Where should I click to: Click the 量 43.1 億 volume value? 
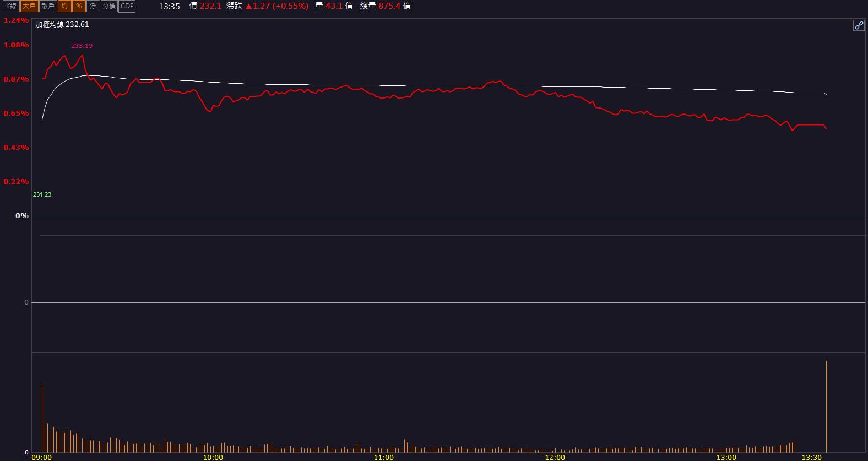(334, 6)
